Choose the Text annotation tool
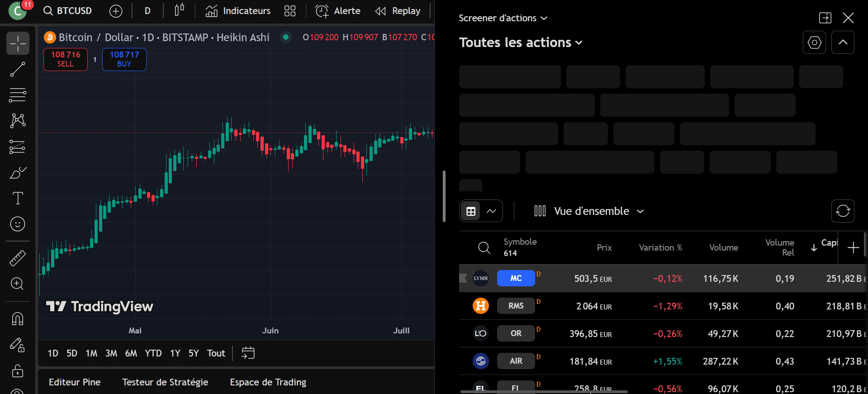The image size is (868, 394). point(18,198)
